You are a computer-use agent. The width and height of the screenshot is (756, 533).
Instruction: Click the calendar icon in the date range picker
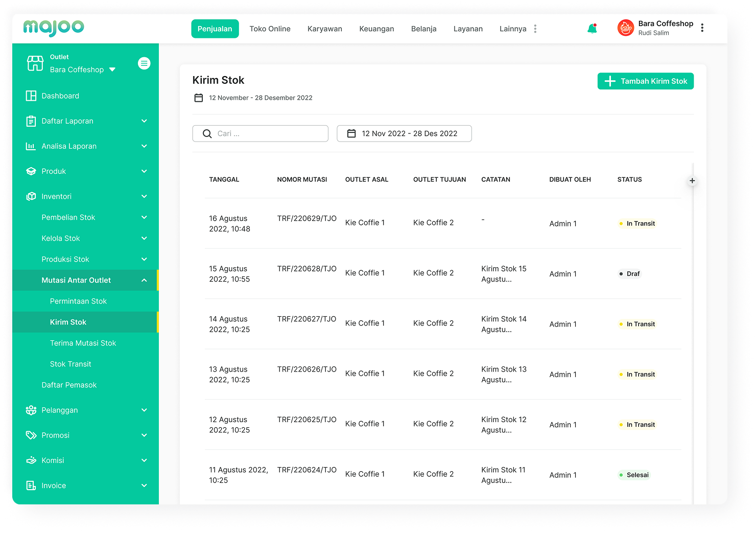tap(351, 133)
